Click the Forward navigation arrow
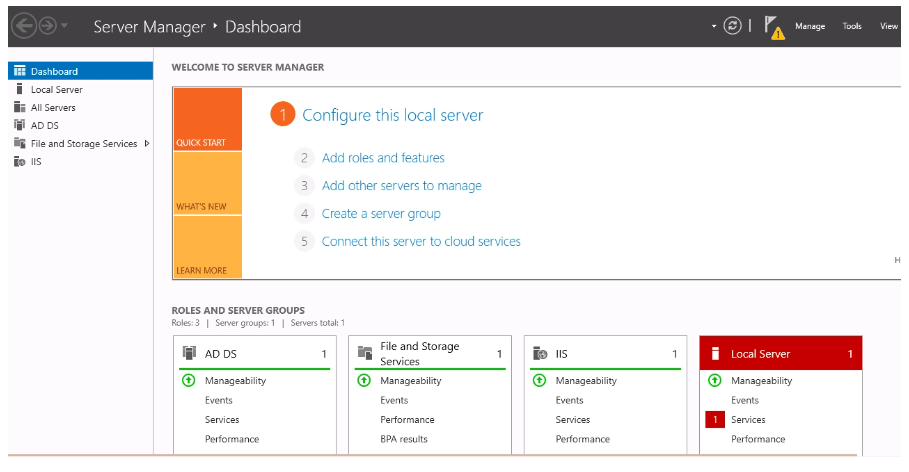 [48, 26]
